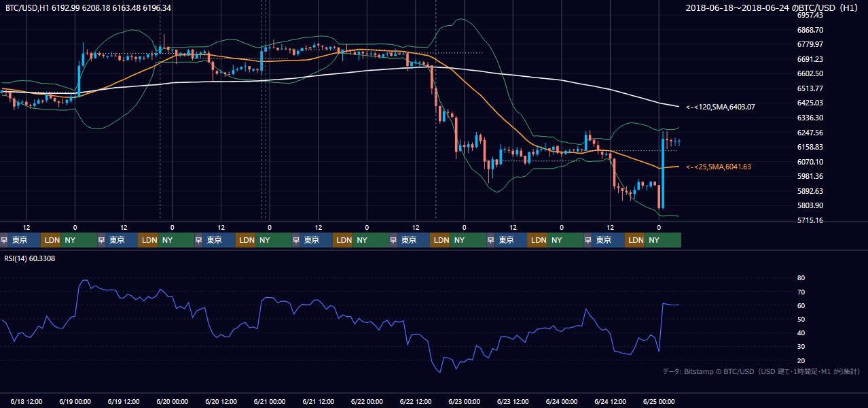Click price axis value 6691.23

[x=810, y=59]
